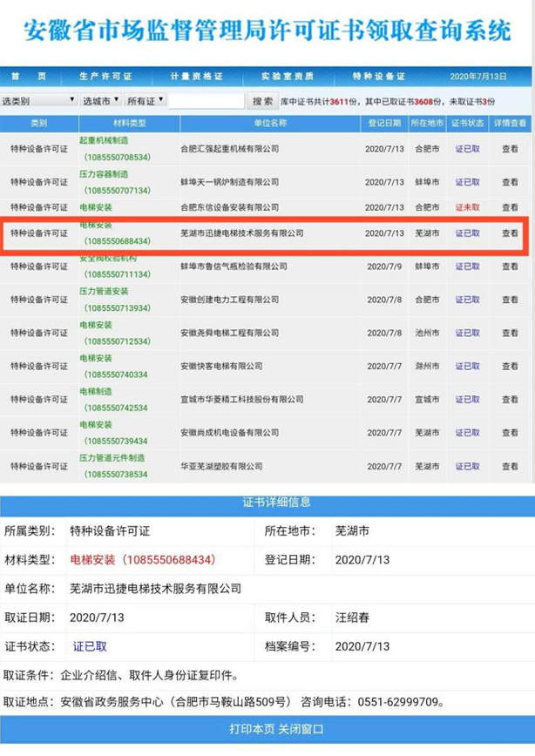
Task: Click 取件人员 value 汪绍春
Action: point(352,618)
